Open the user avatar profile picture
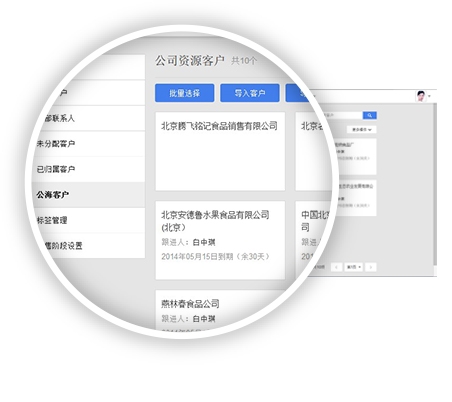 (421, 96)
